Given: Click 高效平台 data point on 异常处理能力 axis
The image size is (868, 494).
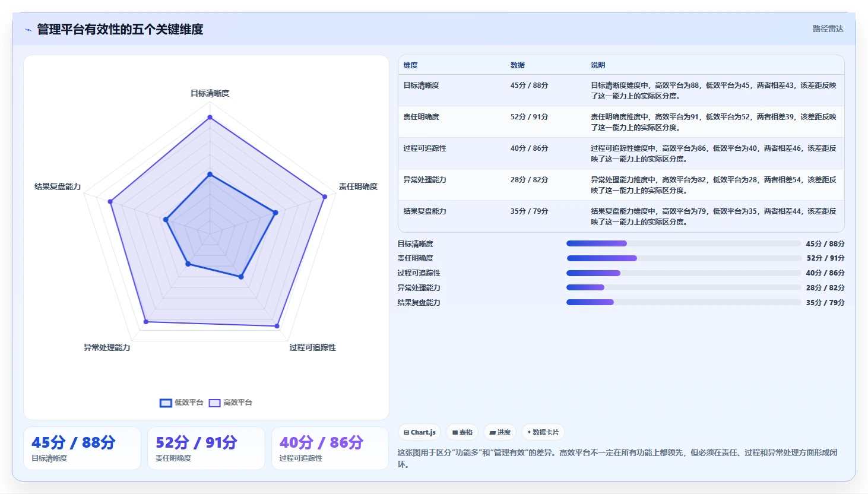Looking at the screenshot, I should [x=145, y=322].
